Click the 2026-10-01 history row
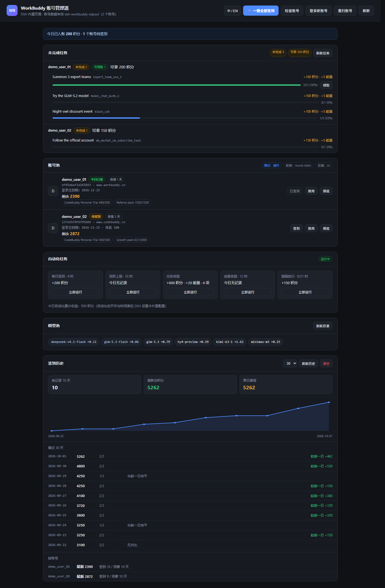The width and height of the screenshot is (385, 588). pyautogui.click(x=190, y=456)
